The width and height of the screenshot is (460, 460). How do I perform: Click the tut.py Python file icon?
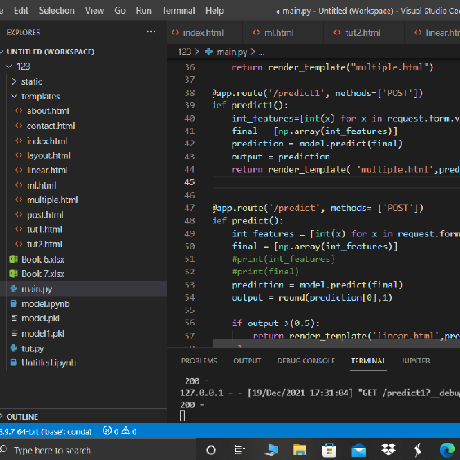pos(14,348)
